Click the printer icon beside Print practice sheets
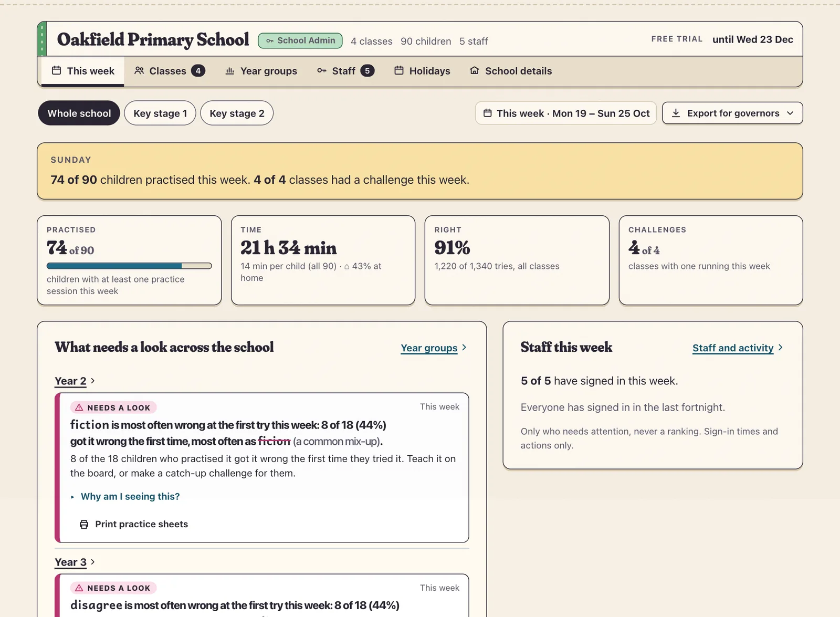 84,524
